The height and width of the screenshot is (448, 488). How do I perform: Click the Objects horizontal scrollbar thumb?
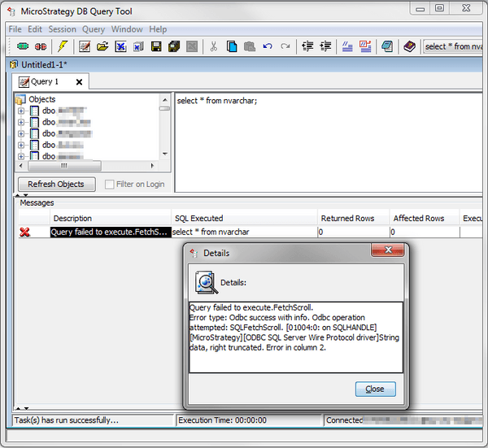click(x=64, y=166)
